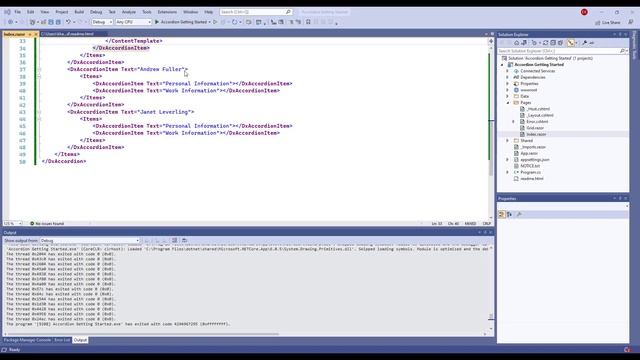Click the bookmark toolbar icon
The width and height of the screenshot is (640, 360).
pos(308,22)
